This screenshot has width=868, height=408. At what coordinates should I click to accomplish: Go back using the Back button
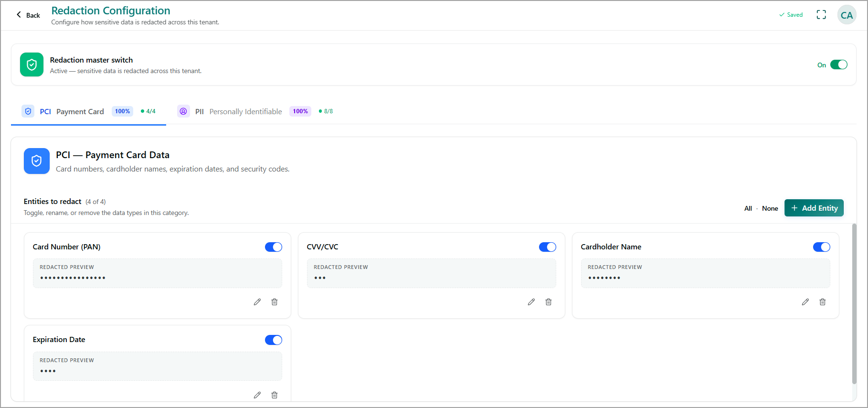pyautogui.click(x=28, y=15)
